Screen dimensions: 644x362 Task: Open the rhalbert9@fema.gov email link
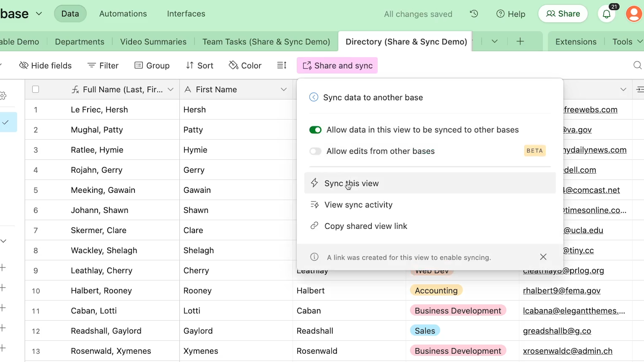[561, 291]
